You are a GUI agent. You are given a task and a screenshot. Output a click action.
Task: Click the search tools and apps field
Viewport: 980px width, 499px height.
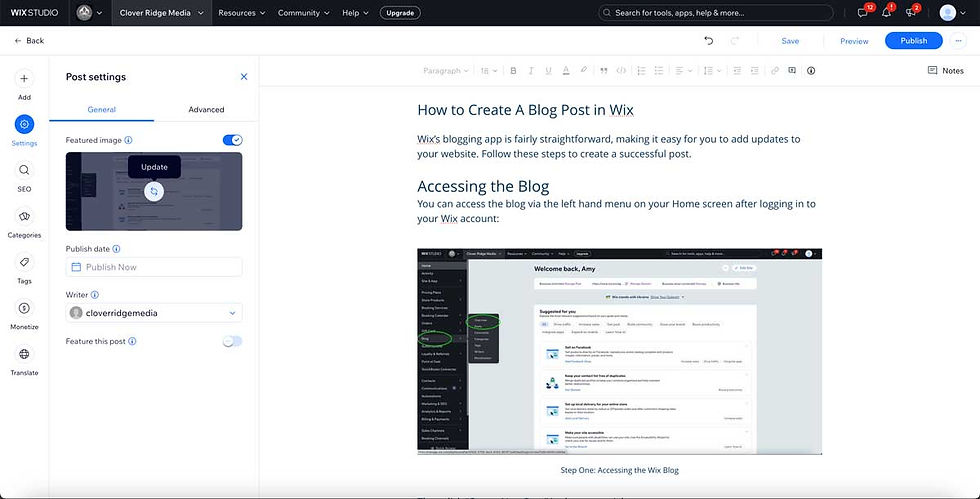click(716, 13)
